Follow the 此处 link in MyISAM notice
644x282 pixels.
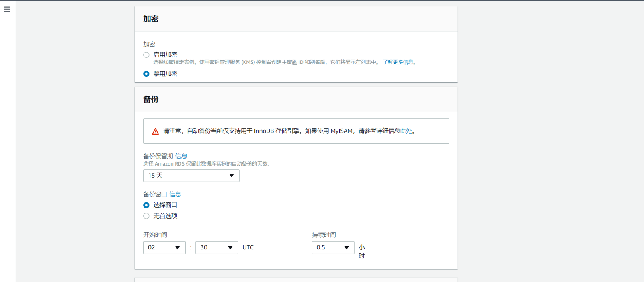406,131
